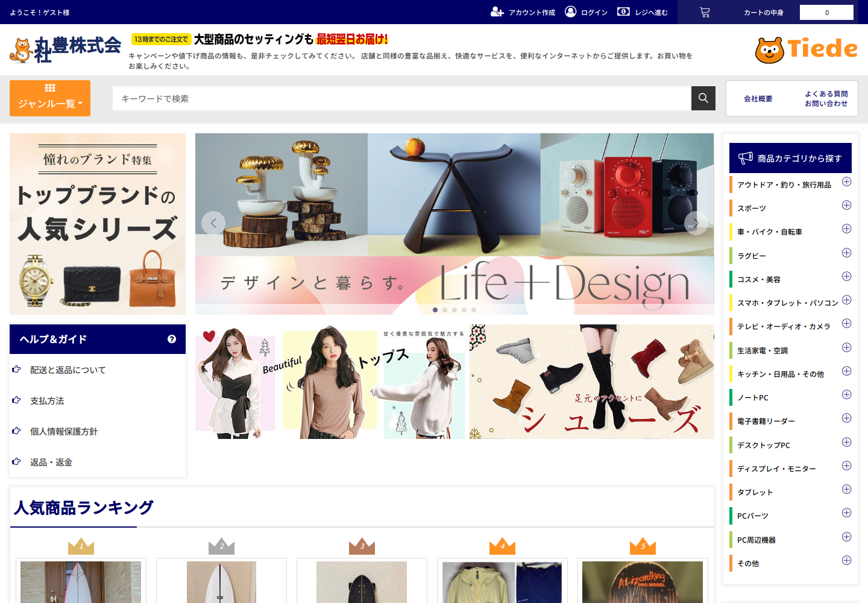
Task: Show previous carousel slide
Action: point(213,223)
